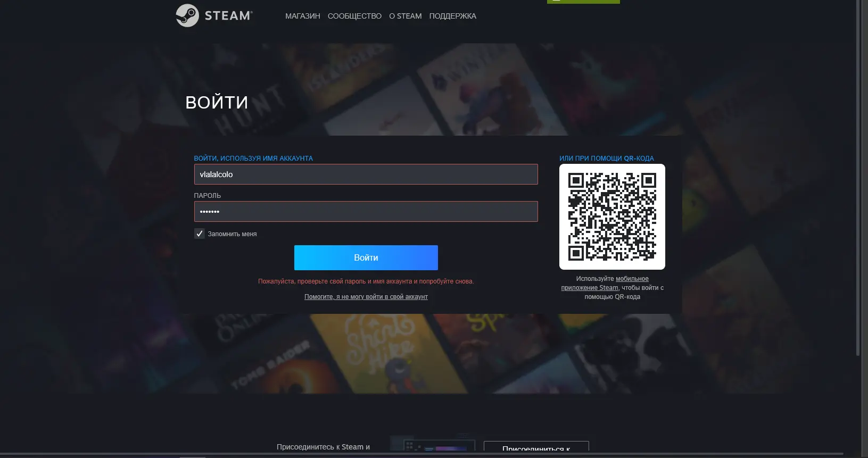Screen dimensions: 868x458
Task: Click the green install Steam button
Action: 583,2
